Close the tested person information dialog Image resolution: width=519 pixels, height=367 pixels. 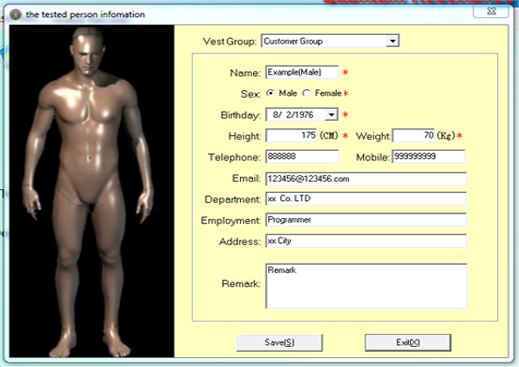491,11
